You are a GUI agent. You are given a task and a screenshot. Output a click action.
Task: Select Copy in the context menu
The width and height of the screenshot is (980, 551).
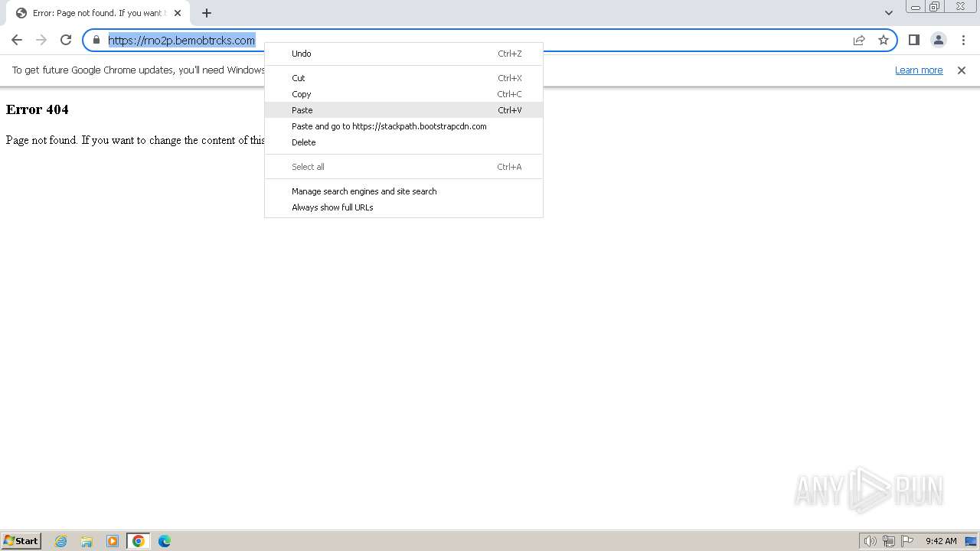403,94
